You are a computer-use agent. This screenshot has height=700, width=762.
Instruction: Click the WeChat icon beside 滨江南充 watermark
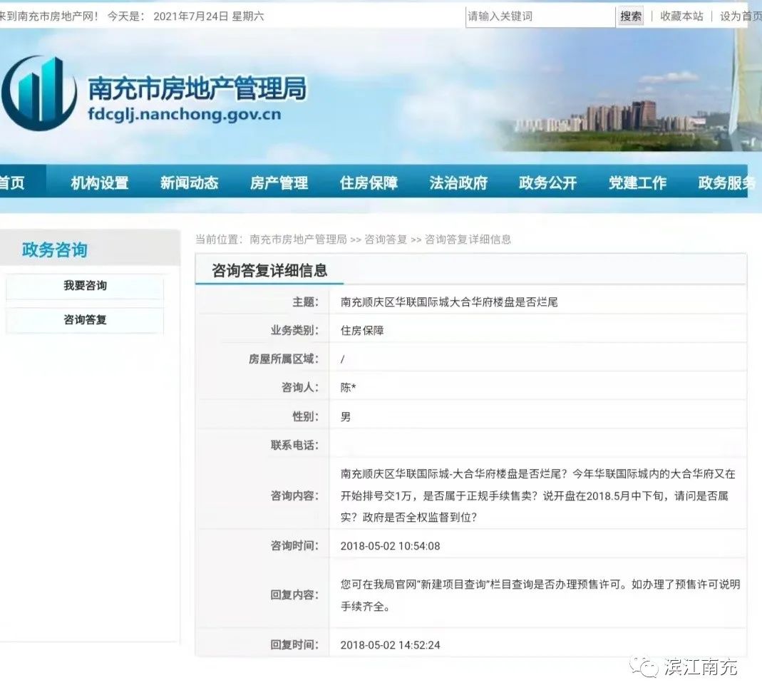point(648,667)
